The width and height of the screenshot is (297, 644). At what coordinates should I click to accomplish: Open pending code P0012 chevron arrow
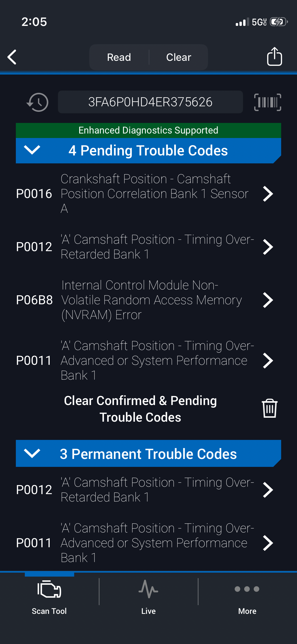coord(268,247)
